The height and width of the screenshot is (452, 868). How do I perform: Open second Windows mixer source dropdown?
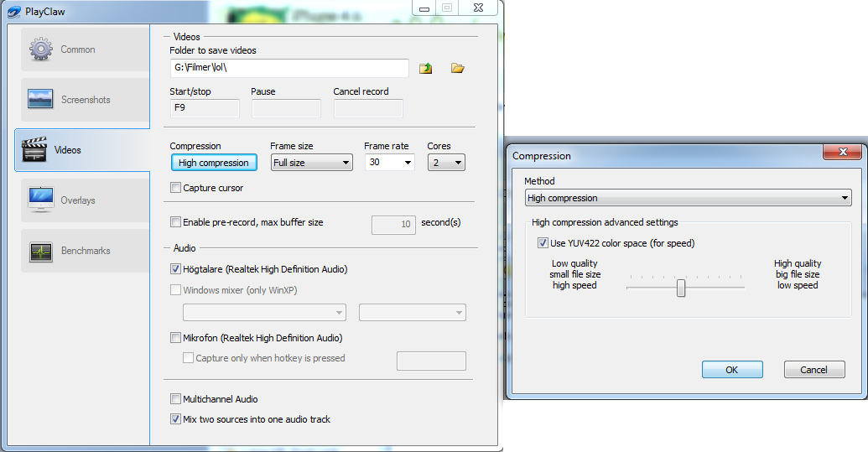413,313
